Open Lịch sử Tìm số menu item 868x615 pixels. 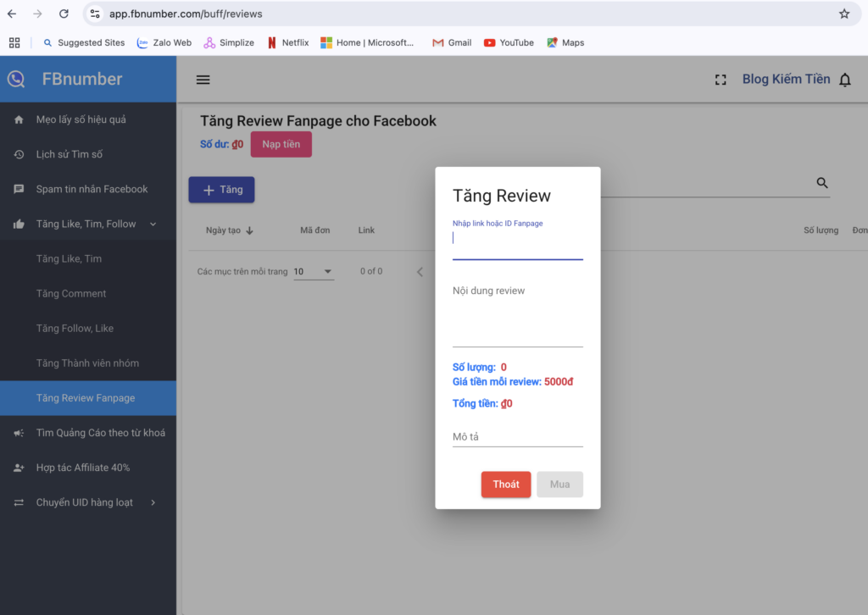[x=70, y=154]
